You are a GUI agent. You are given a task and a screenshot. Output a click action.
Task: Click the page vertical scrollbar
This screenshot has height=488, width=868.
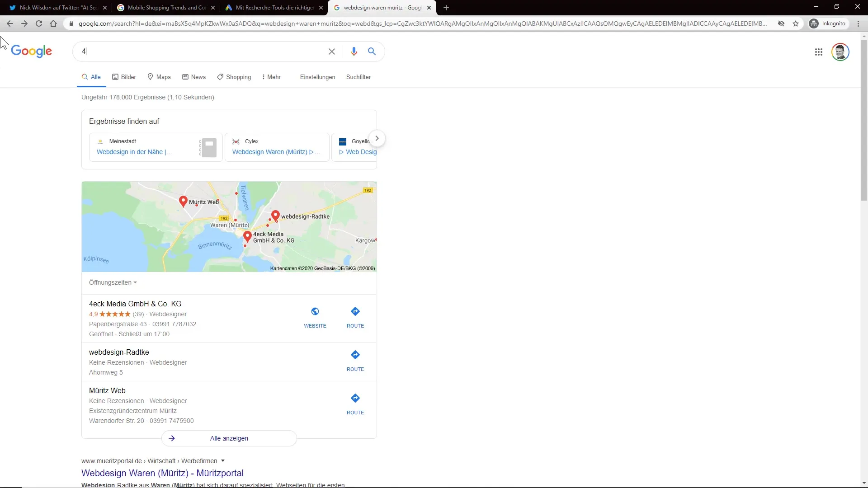(864, 120)
